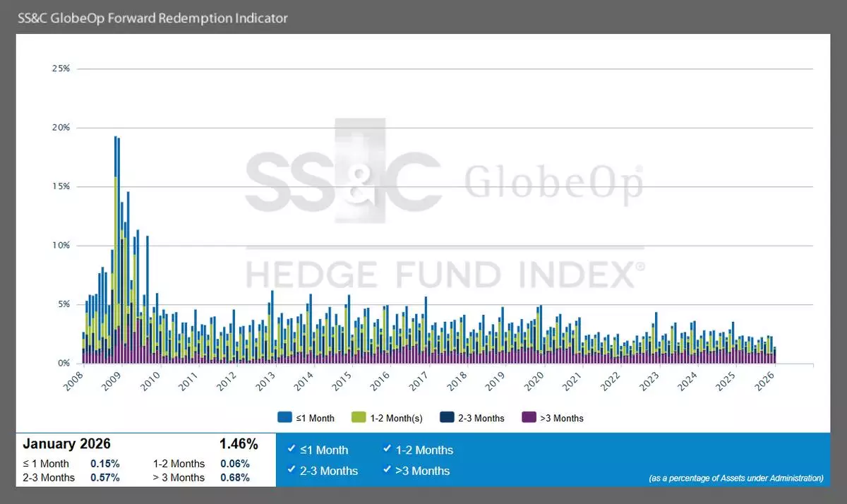This screenshot has width=847, height=504.
Task: Click the purple >3 Months legend swatch
Action: click(527, 418)
